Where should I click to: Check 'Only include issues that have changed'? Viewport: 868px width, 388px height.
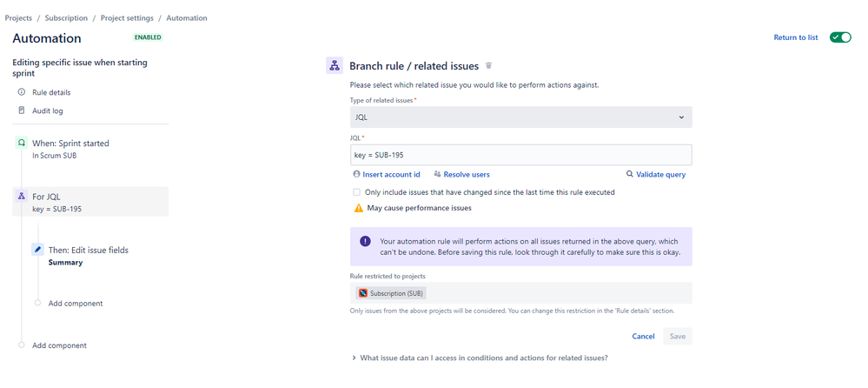356,192
